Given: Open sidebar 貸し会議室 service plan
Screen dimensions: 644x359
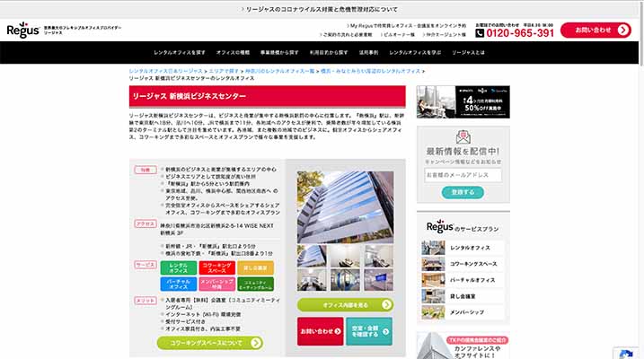Looking at the screenshot, I should pos(463,296).
